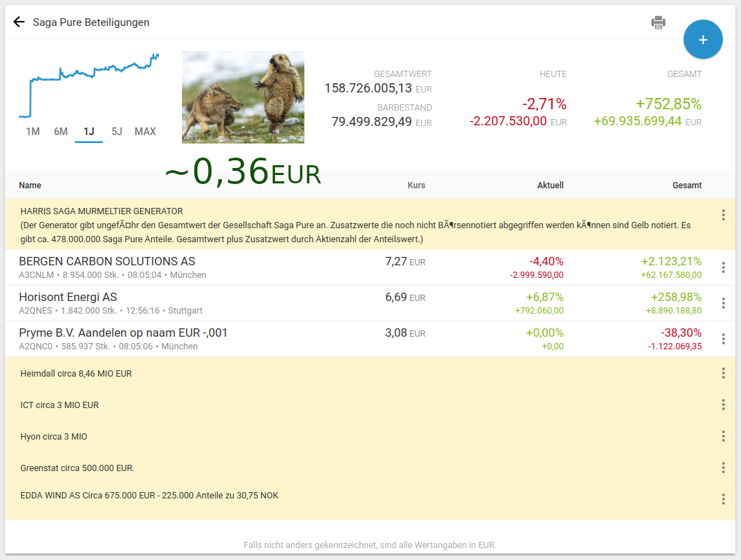Click the Greenstat circa 500.000 EUR note
Image resolution: width=741 pixels, height=560 pixels.
[x=78, y=468]
